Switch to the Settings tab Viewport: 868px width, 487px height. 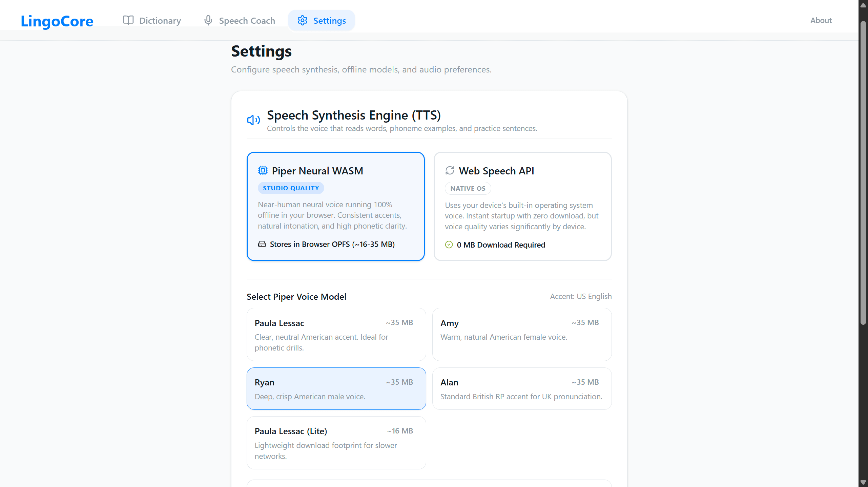tap(321, 21)
